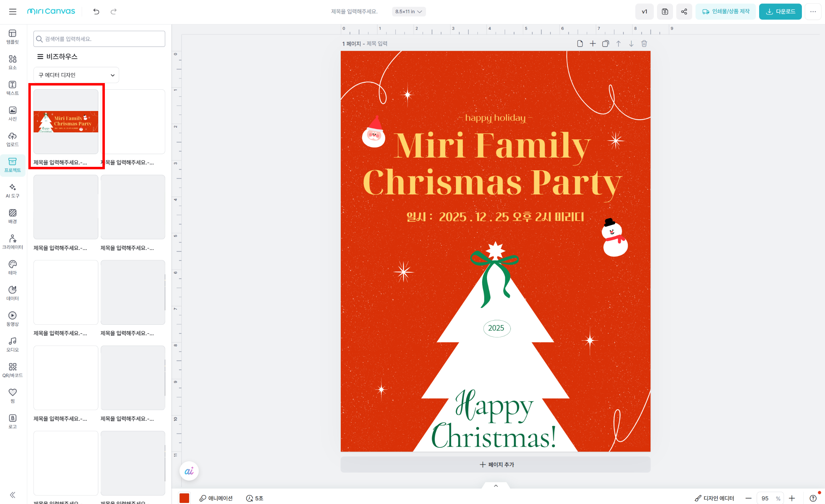Screen dimensions: 825x504
Task: Switch to the 텍스트 sidebar tab
Action: click(13, 88)
